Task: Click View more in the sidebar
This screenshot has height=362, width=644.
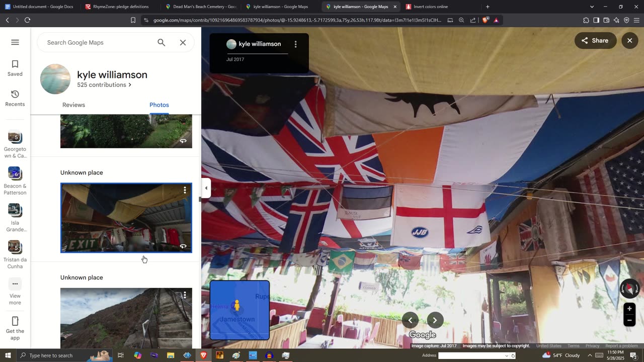Action: (x=15, y=292)
